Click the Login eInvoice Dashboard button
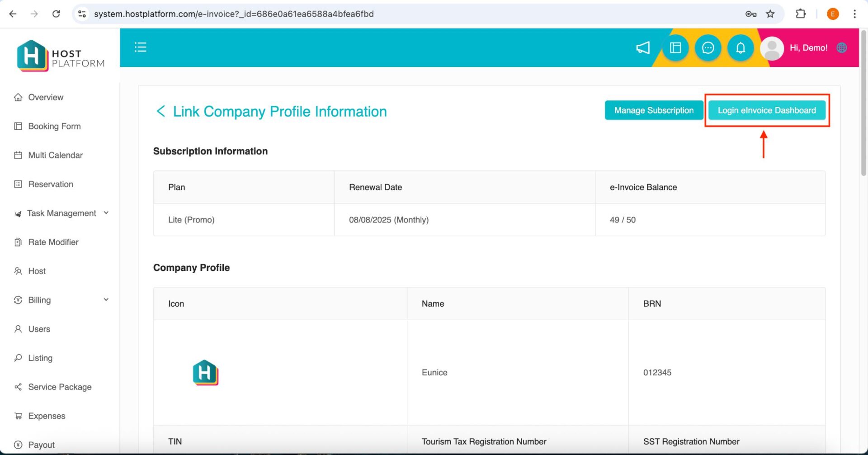 [x=767, y=110]
